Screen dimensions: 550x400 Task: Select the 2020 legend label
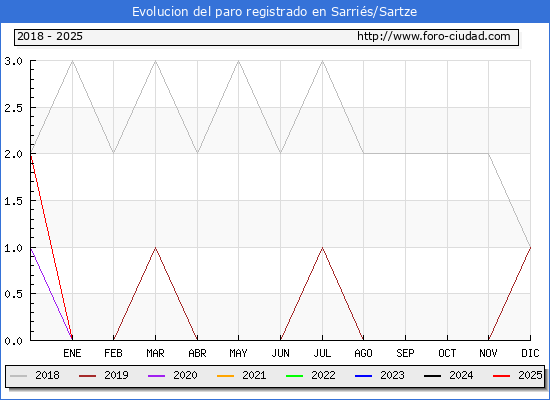click(x=185, y=375)
